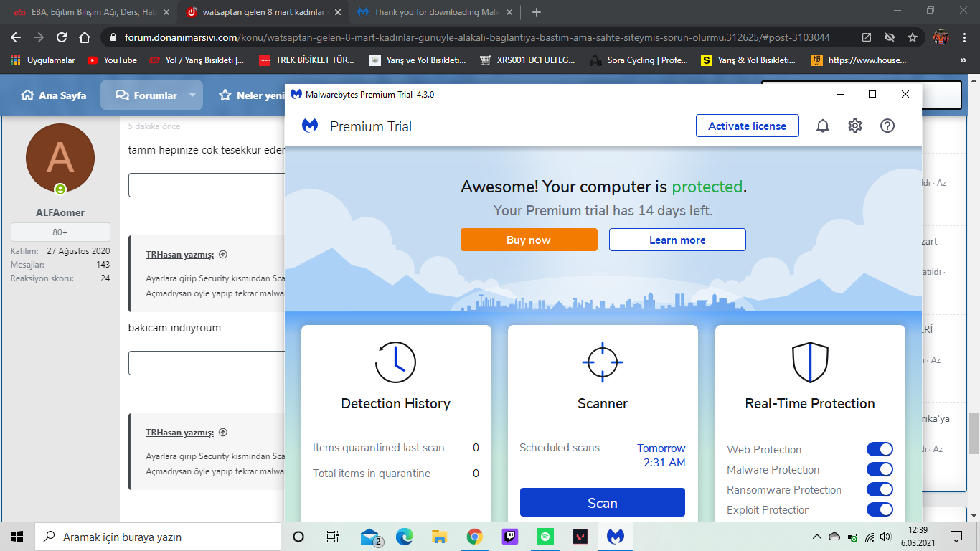Click the ALFAomer user avatar
Image resolution: width=980 pixels, height=551 pixels.
60,159
